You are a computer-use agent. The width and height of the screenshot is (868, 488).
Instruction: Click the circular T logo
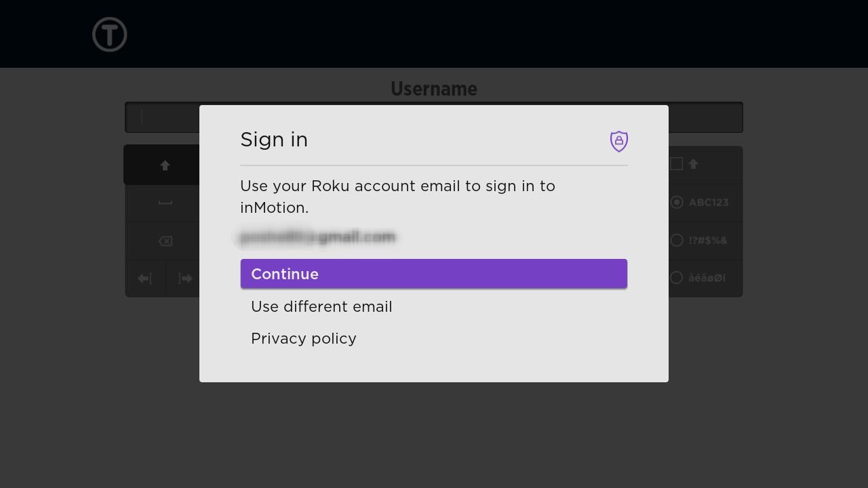[110, 35]
